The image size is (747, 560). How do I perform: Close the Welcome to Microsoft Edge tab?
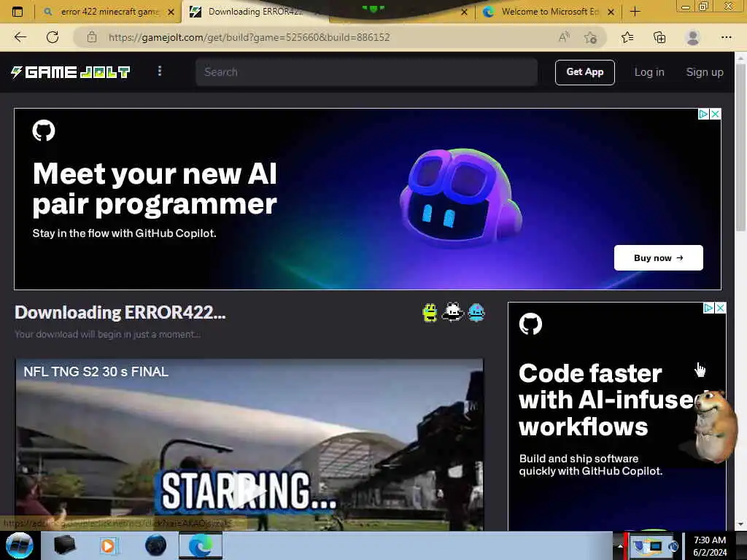pos(611,12)
